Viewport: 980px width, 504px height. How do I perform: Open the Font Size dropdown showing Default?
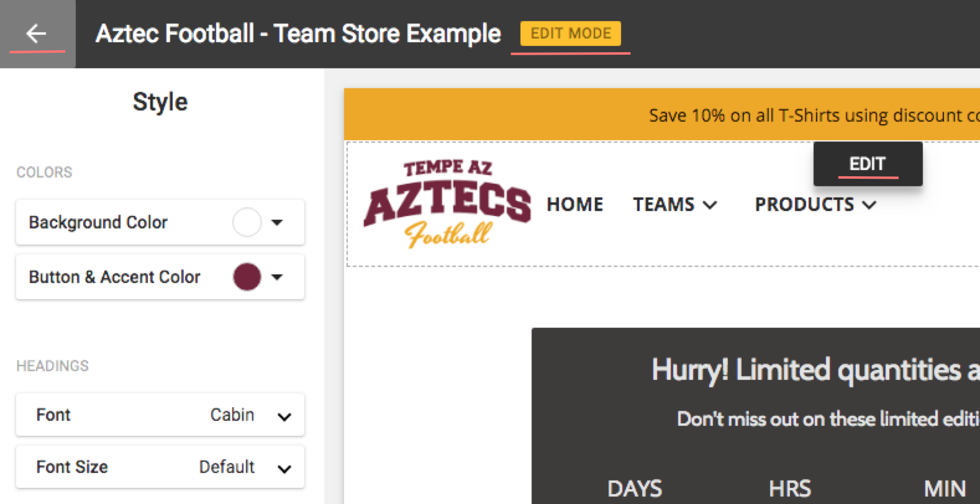coord(284,467)
